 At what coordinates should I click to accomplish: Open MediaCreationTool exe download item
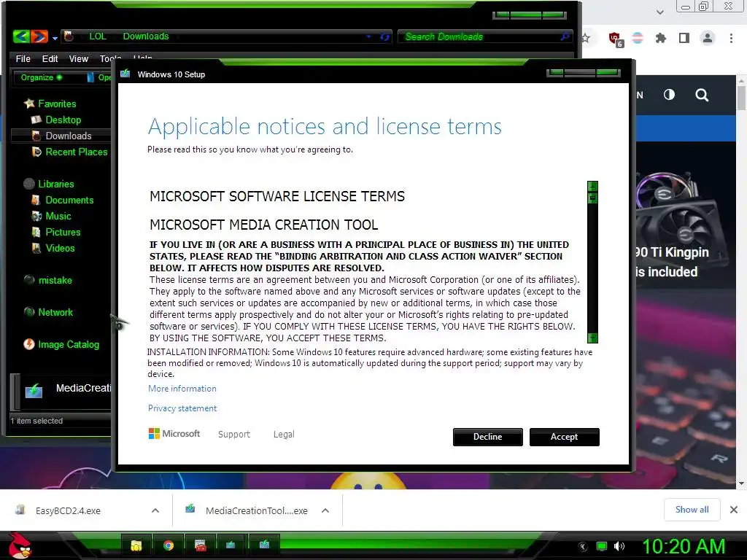(x=256, y=510)
